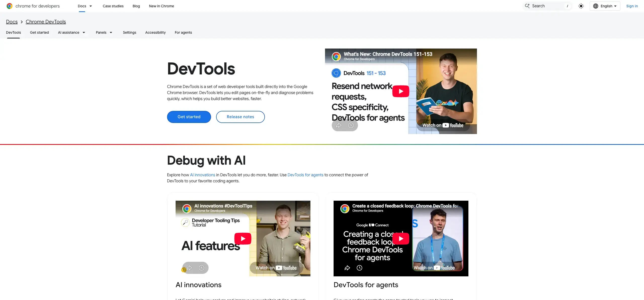Open the English language selector
This screenshot has width=644, height=300.
tap(605, 6)
